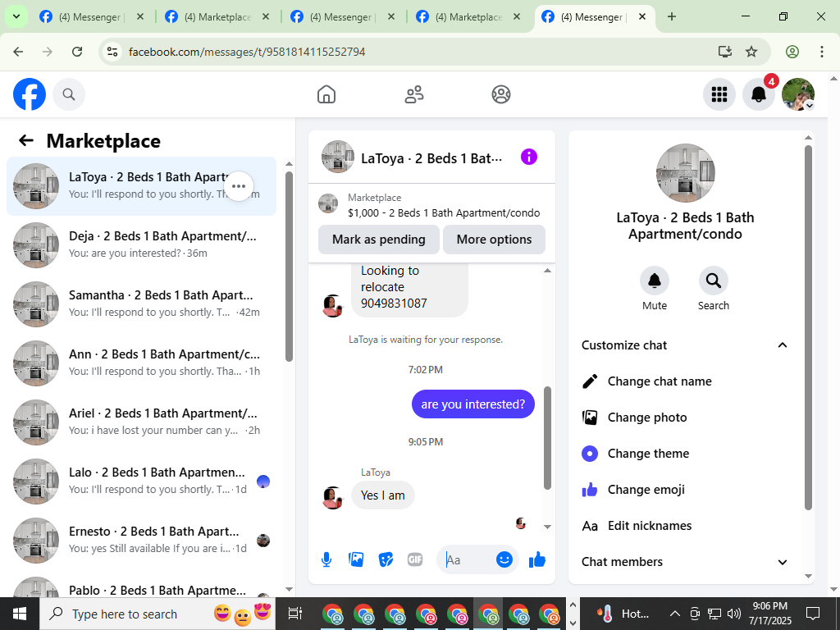
Task: Open Ann conversation in list
Action: point(141,363)
